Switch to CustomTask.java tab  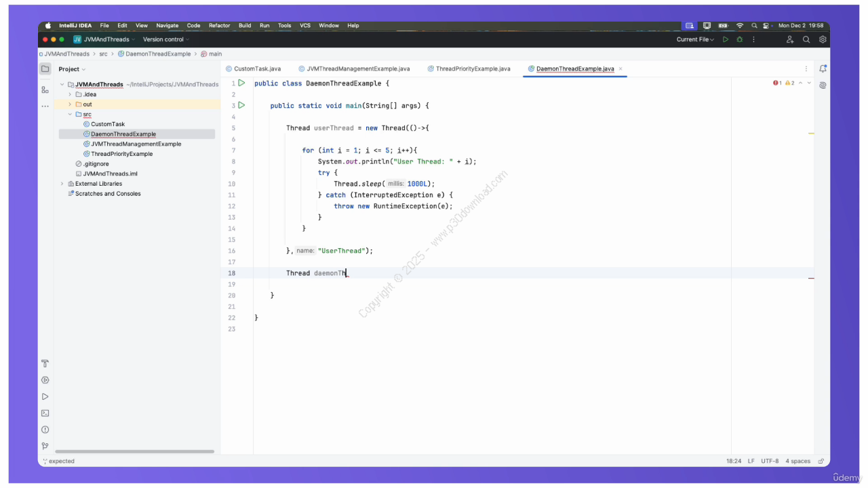pos(253,68)
